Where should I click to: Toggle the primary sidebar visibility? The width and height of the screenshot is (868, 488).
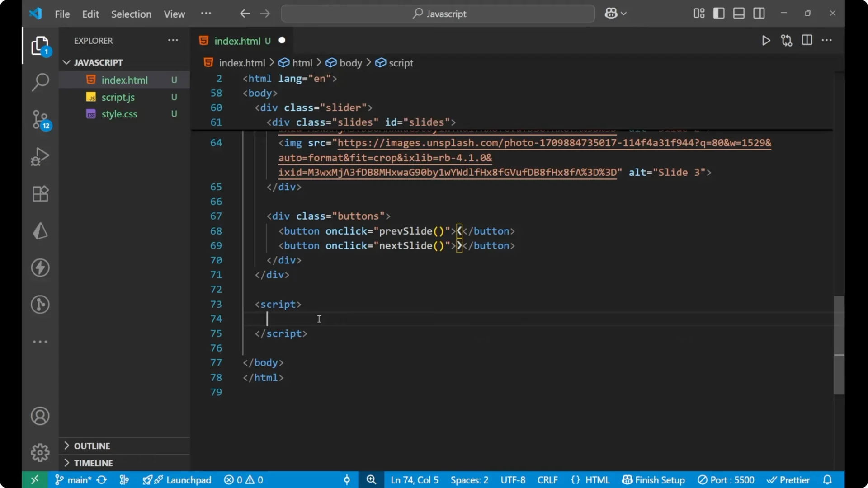(718, 13)
